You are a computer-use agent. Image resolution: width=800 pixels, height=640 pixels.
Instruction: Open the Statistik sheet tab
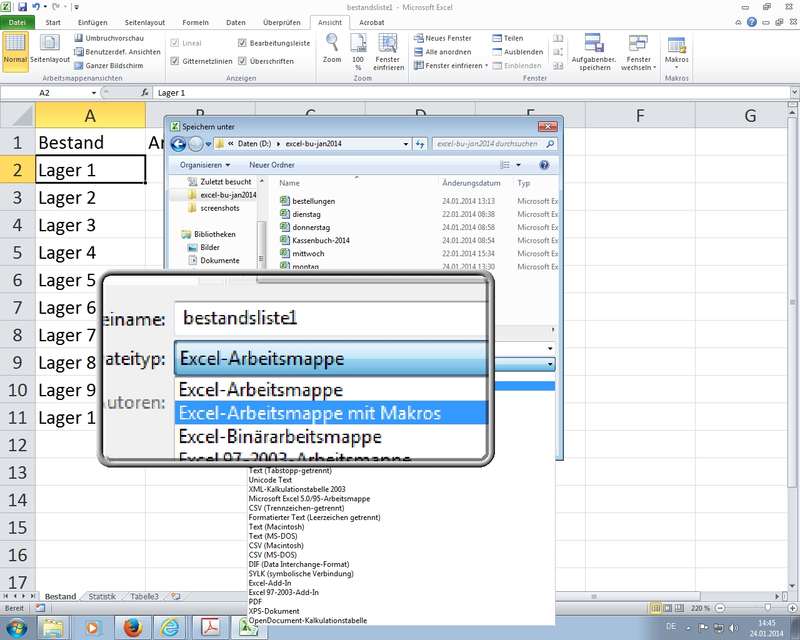click(x=101, y=596)
